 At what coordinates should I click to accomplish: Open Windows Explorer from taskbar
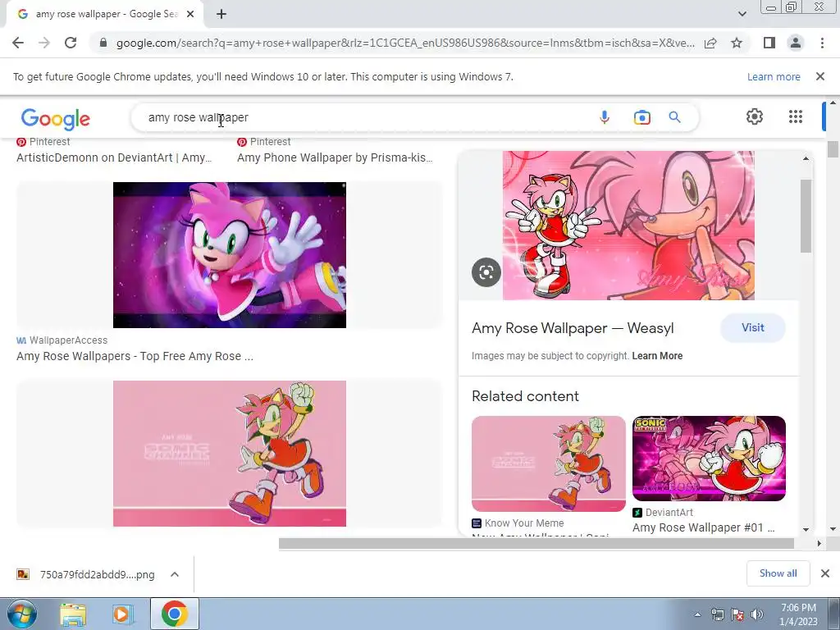[x=73, y=614]
